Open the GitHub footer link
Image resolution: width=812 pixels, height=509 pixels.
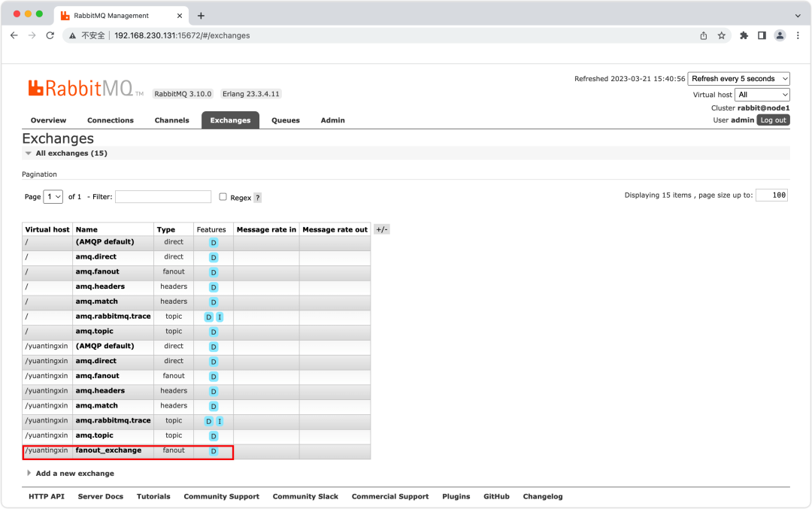point(496,496)
